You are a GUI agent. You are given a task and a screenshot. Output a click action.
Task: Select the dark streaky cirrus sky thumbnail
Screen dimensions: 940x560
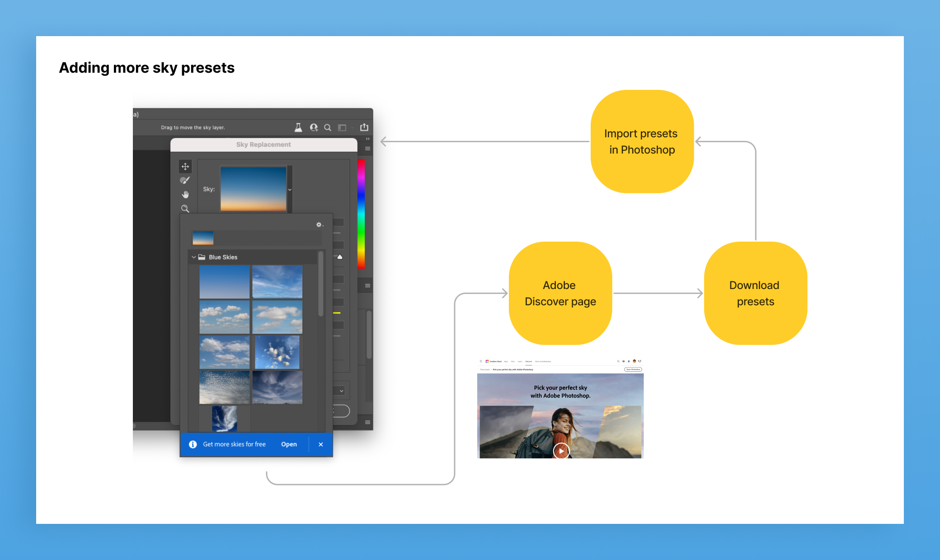[277, 387]
